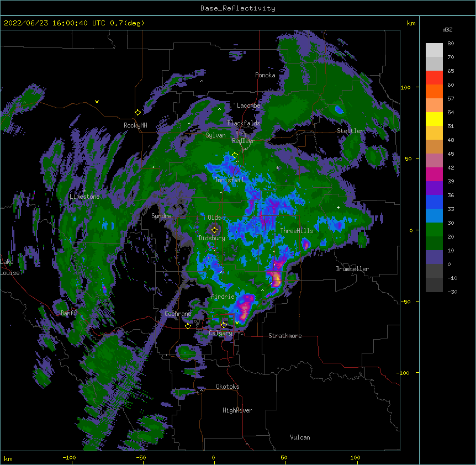This screenshot has width=476, height=465.
Task: Click the RedDeer city label
Action: coord(244,141)
